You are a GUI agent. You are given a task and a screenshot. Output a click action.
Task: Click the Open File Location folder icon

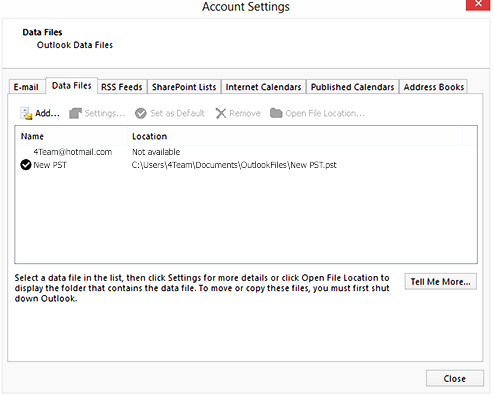click(x=276, y=113)
